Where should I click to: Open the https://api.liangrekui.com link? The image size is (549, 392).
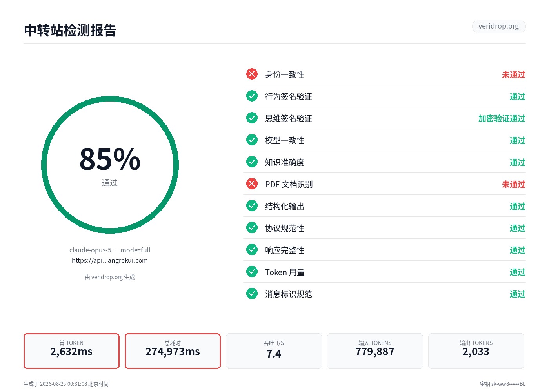110,260
